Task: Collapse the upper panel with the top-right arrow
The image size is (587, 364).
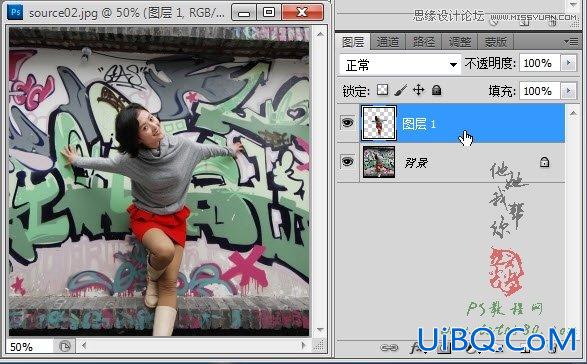Action: [573, 5]
